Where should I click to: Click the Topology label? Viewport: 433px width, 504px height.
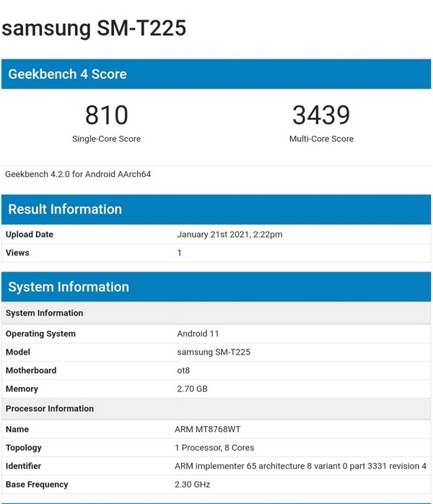point(24,448)
